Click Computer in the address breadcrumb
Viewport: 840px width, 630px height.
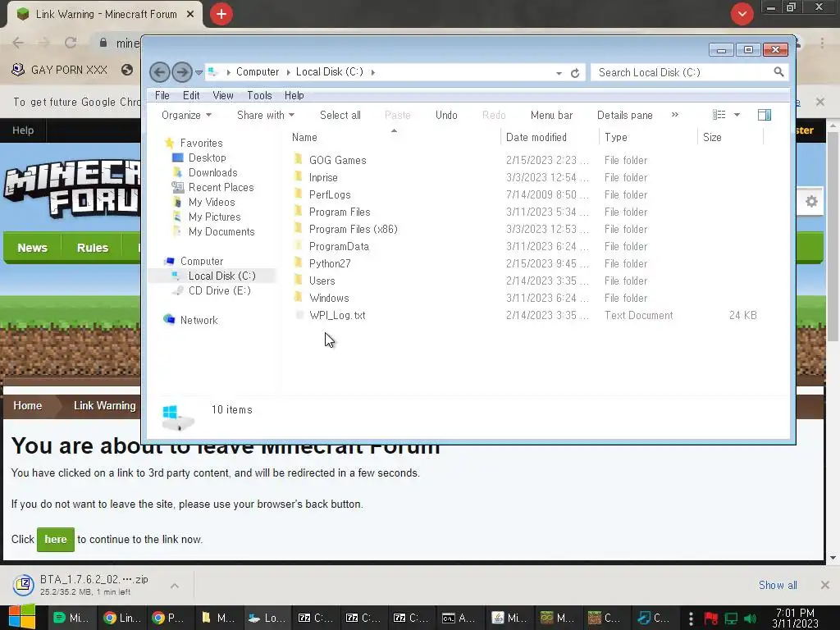[257, 72]
